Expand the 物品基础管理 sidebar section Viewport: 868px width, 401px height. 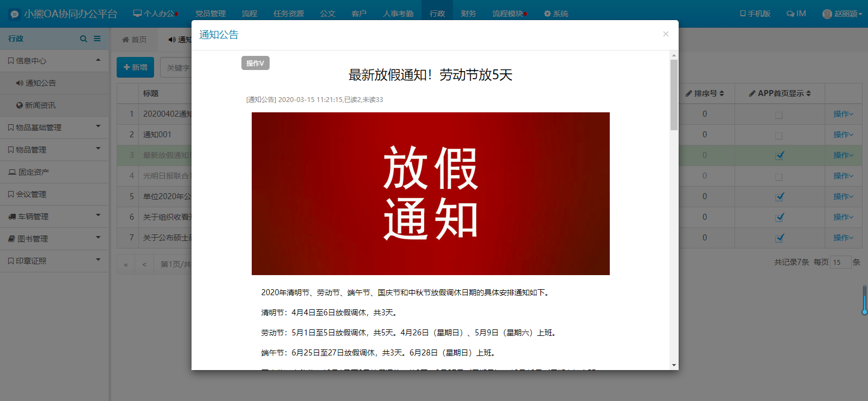[x=54, y=128]
